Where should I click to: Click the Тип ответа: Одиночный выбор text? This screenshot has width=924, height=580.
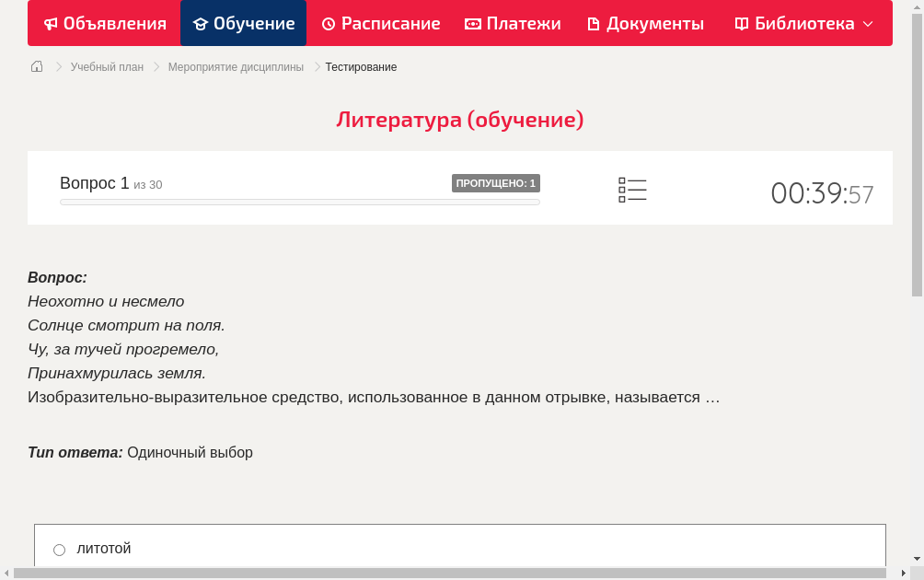click(140, 452)
